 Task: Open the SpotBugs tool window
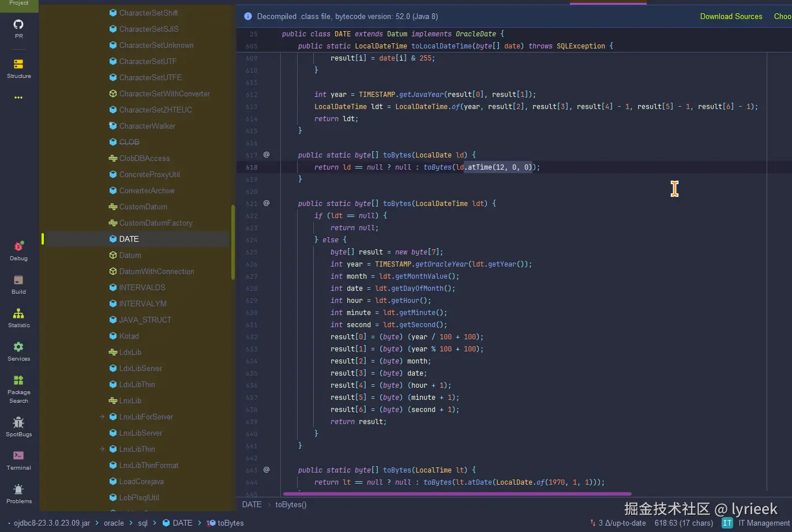tap(18, 426)
